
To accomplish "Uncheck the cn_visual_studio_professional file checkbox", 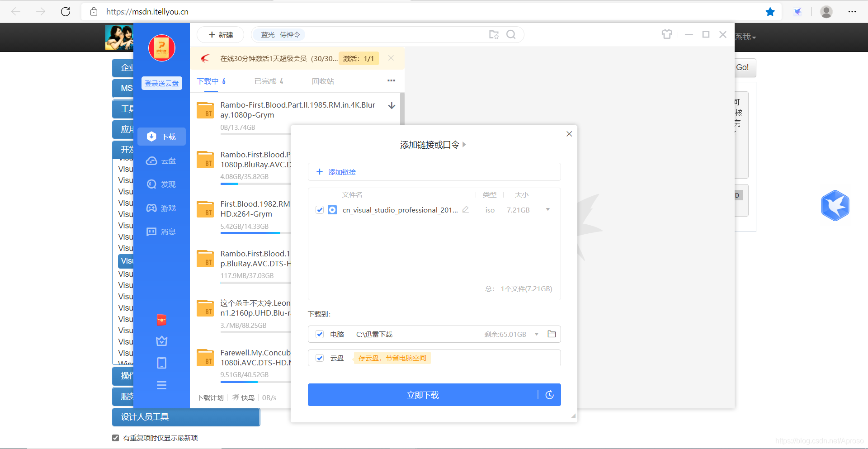I will pos(320,210).
